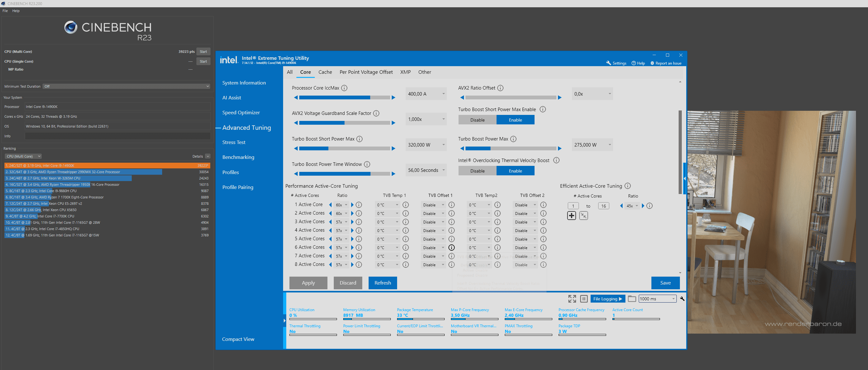Disable Turbo Boost Short Power Max
This screenshot has height=370, width=868.
point(477,120)
